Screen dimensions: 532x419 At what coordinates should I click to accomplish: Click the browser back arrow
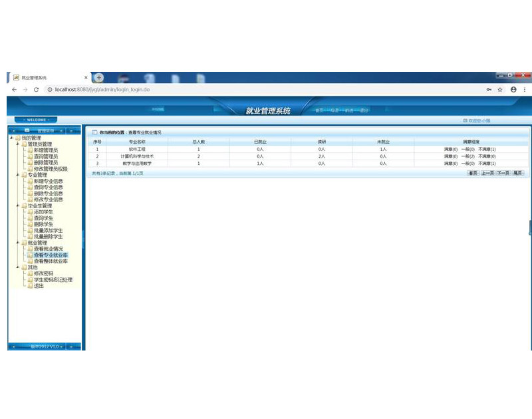tap(14, 89)
